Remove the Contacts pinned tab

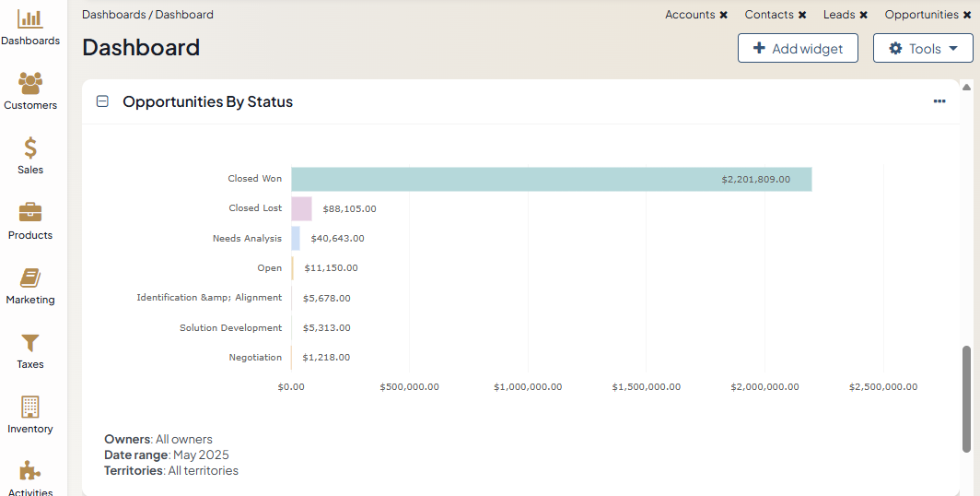pyautogui.click(x=802, y=15)
